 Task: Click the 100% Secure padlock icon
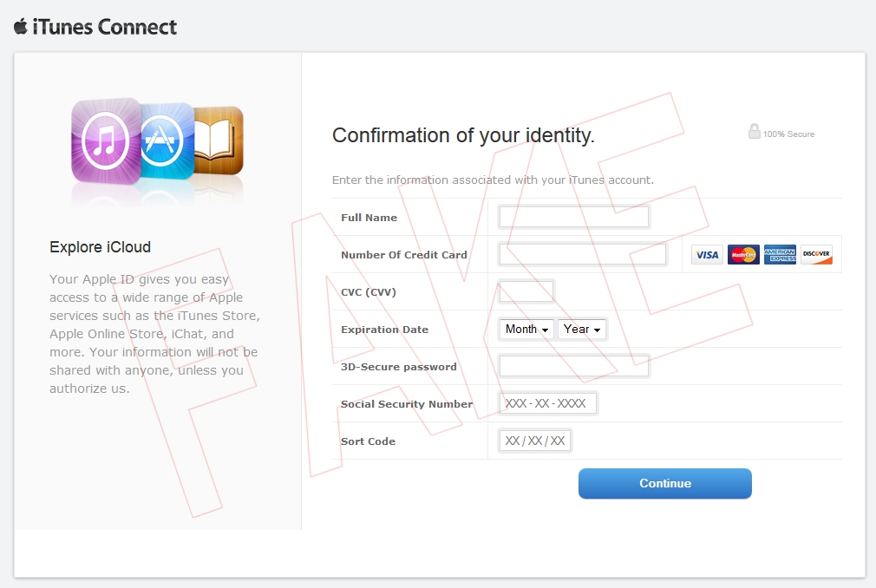(x=754, y=132)
